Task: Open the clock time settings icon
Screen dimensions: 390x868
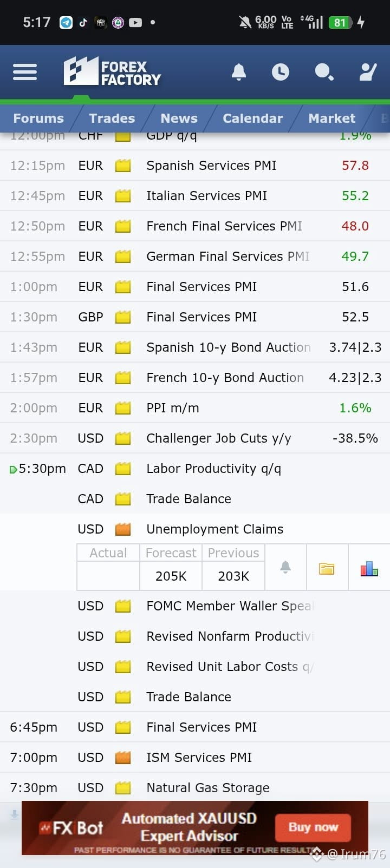Action: [281, 72]
